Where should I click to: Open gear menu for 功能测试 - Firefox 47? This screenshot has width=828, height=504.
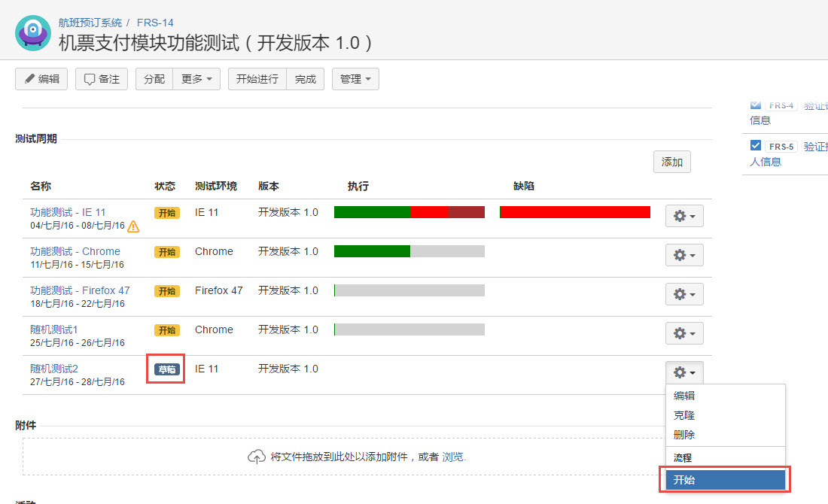(x=683, y=294)
